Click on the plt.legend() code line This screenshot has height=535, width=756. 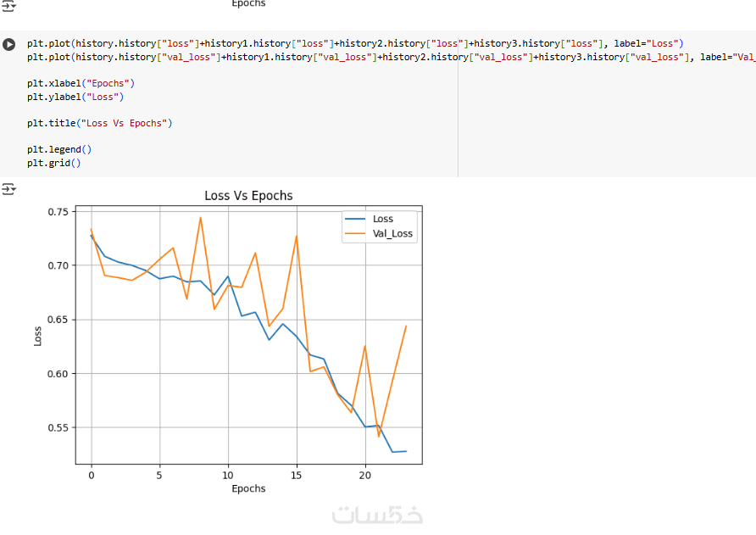point(58,149)
